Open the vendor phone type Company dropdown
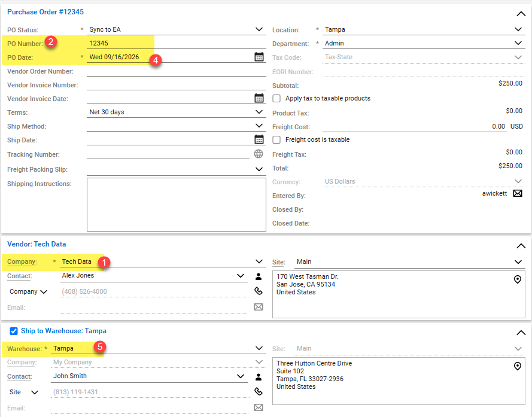Screen dimensions: 532x417 coord(29,291)
